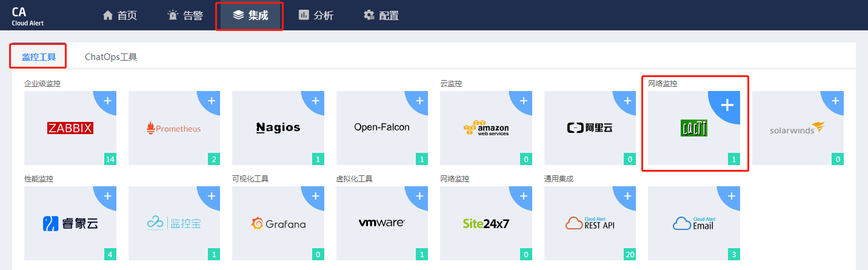The image size is (868, 270).
Task: Open the Open-Falcon card
Action: [x=382, y=127]
